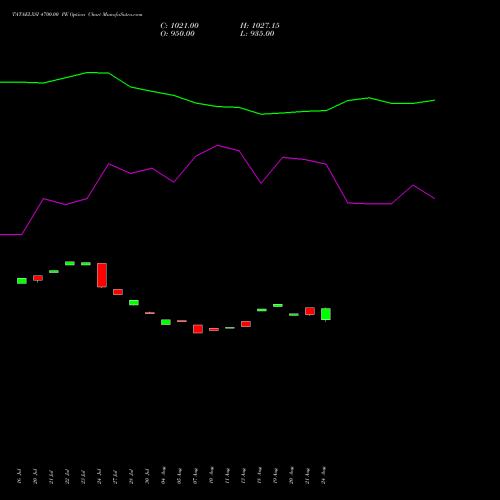Click the low price value L: 935.00
The width and height of the screenshot is (500, 500).
point(257,34)
